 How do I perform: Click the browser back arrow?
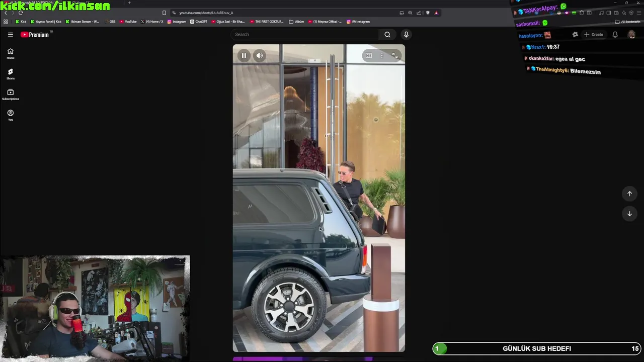(x=6, y=13)
